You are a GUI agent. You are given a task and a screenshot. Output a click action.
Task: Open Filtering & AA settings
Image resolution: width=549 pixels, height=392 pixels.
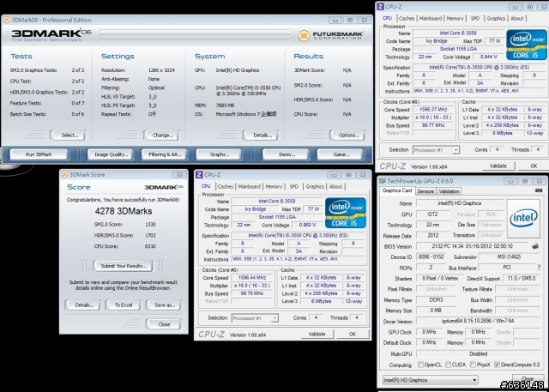165,154
